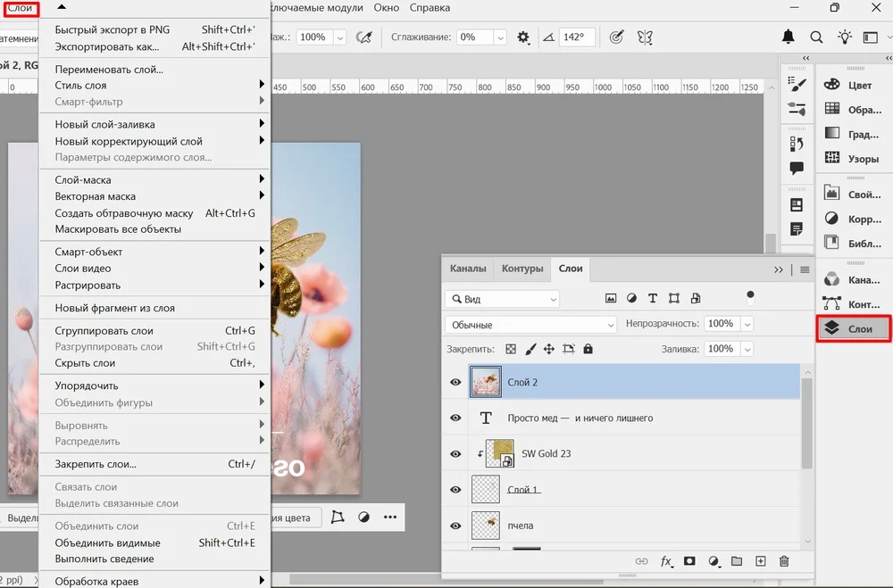
Task: Open the fx layer styles button
Action: (x=666, y=561)
